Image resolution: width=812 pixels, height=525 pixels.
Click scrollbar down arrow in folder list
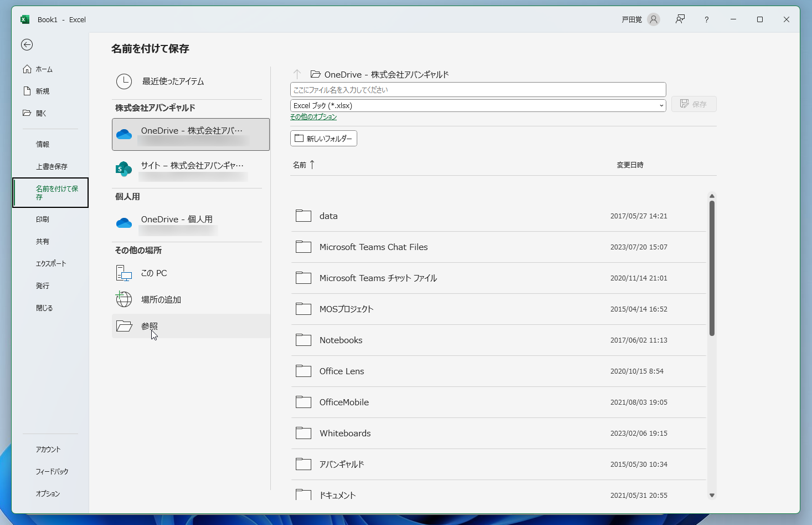click(712, 495)
